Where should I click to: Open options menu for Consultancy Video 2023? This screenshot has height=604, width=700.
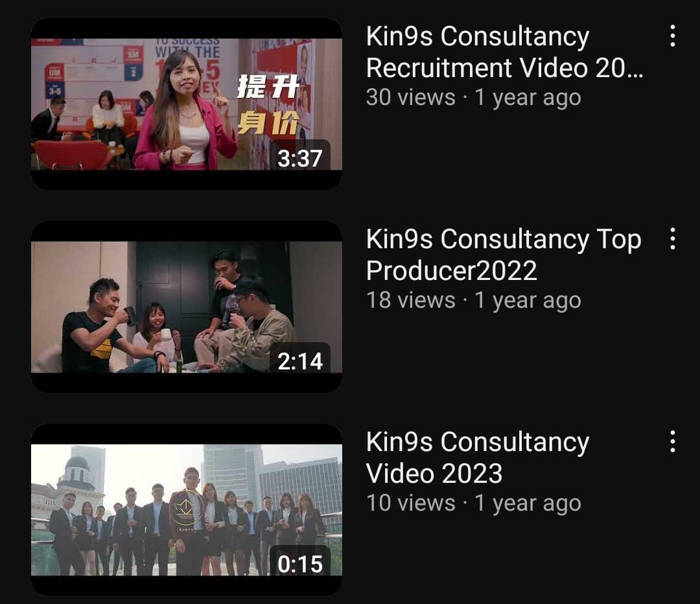coord(672,441)
